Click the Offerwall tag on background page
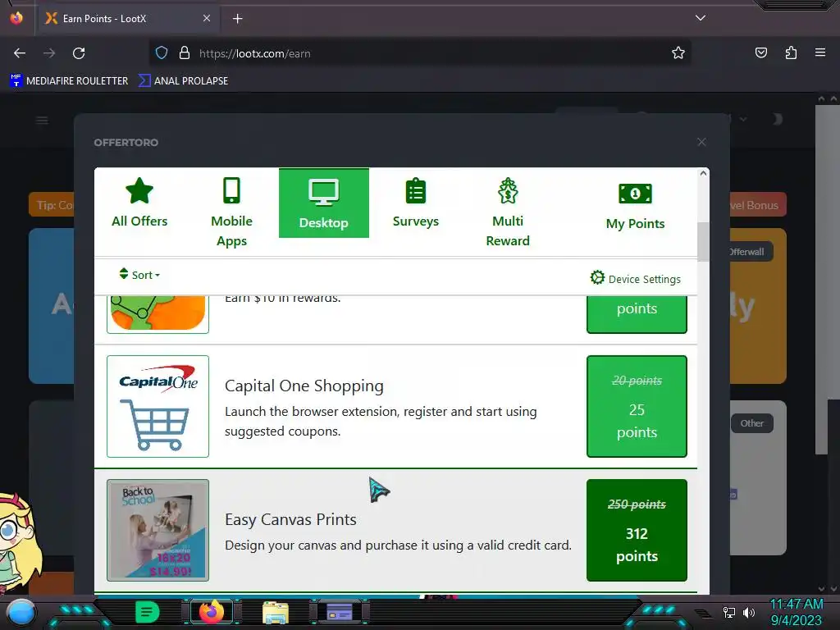This screenshot has height=630, width=840. click(x=751, y=252)
